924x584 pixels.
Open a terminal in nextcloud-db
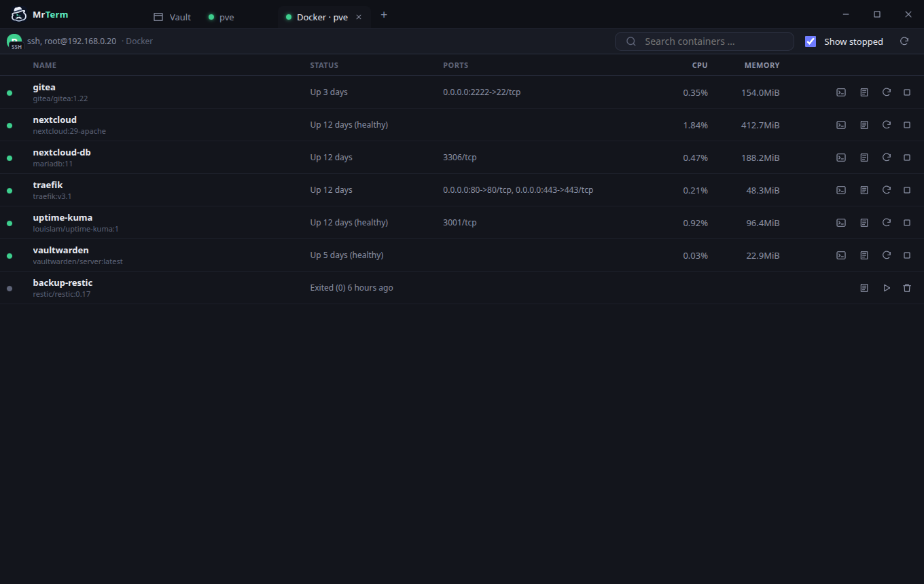click(x=841, y=158)
